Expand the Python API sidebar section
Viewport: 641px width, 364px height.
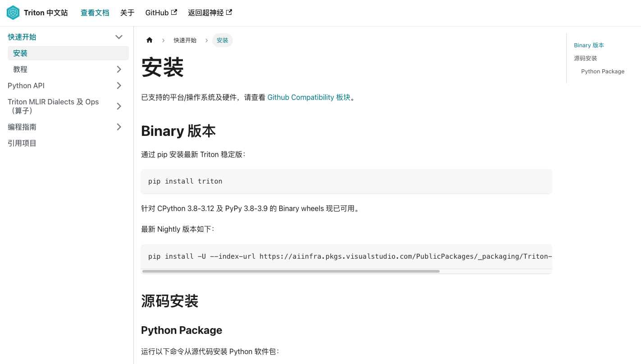pos(119,85)
